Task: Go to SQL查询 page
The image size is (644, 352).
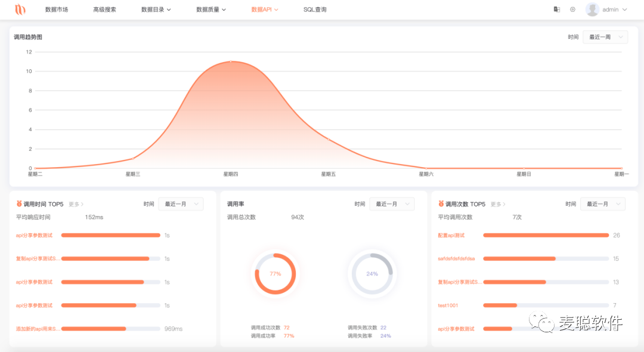Action: 315,10
